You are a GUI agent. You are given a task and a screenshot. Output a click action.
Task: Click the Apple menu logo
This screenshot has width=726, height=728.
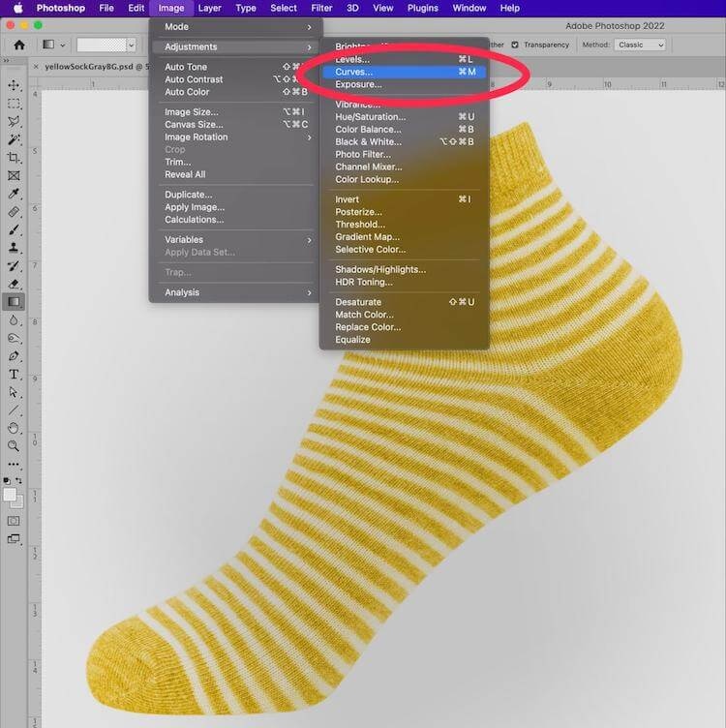(x=17, y=8)
